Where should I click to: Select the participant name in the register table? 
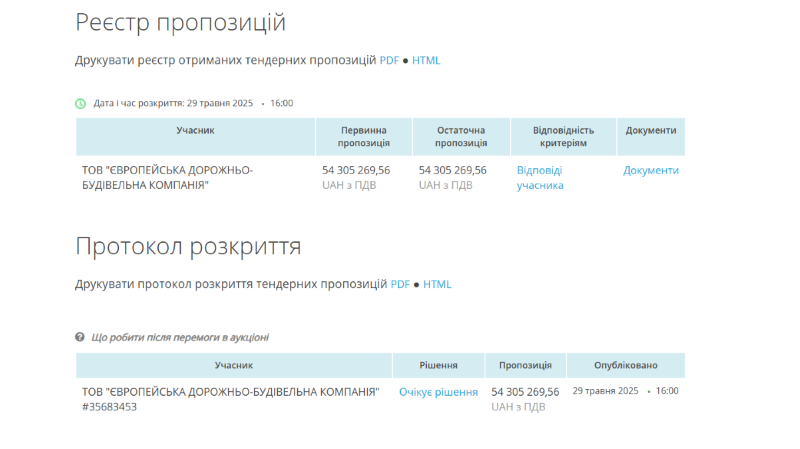167,178
